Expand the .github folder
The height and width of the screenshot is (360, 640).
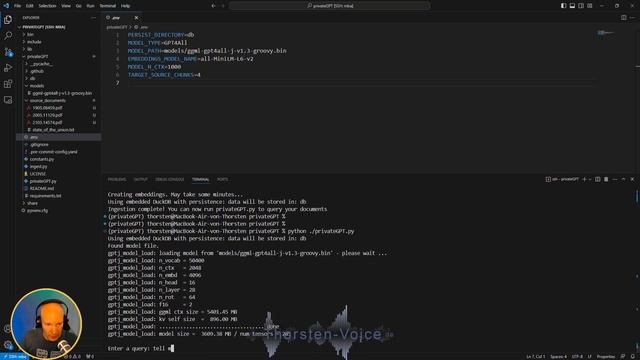[37, 71]
